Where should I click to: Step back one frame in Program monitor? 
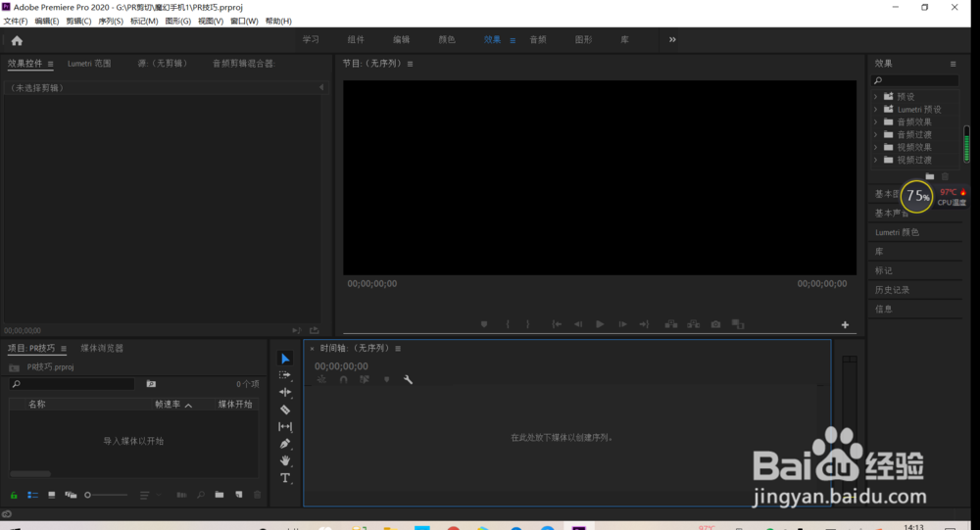(x=578, y=324)
